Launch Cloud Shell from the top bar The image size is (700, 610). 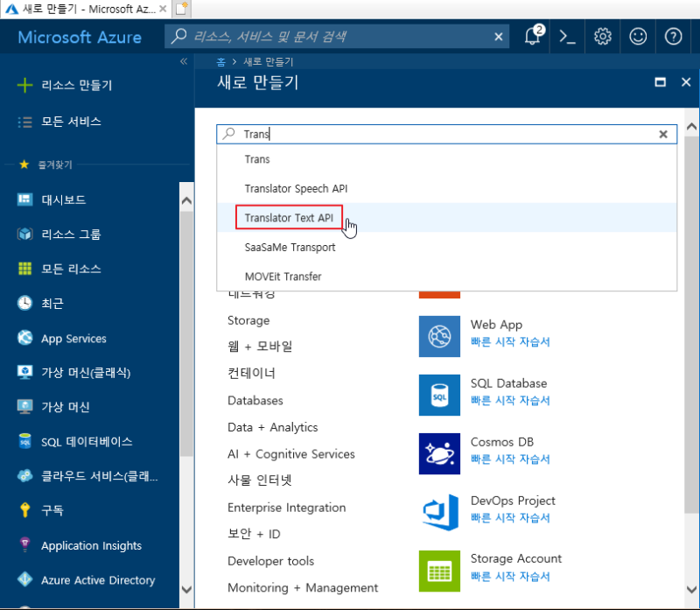click(x=567, y=37)
